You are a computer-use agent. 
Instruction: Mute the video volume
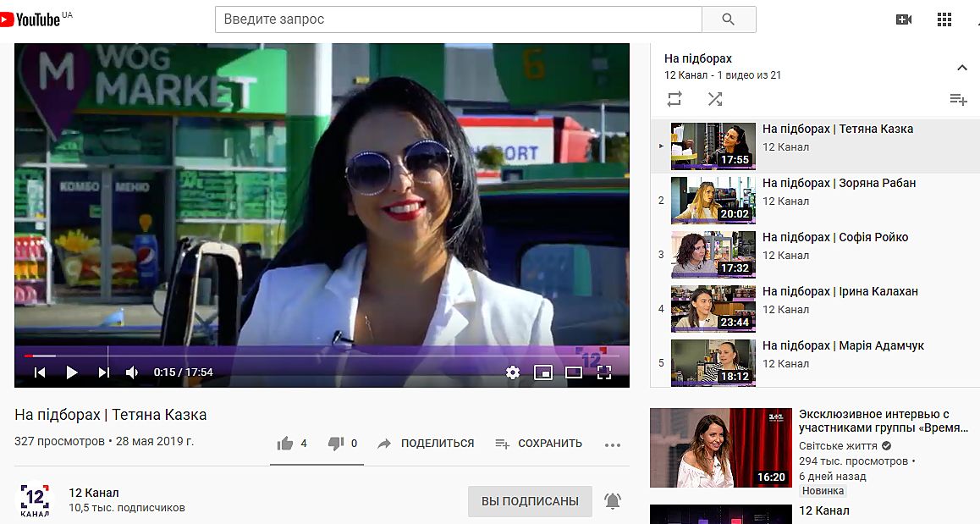[x=132, y=372]
